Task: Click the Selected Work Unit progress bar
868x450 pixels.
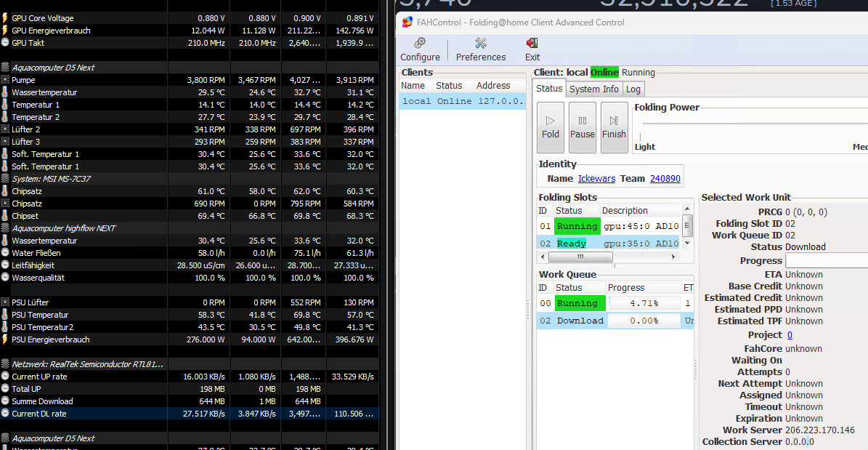Action: point(826,260)
